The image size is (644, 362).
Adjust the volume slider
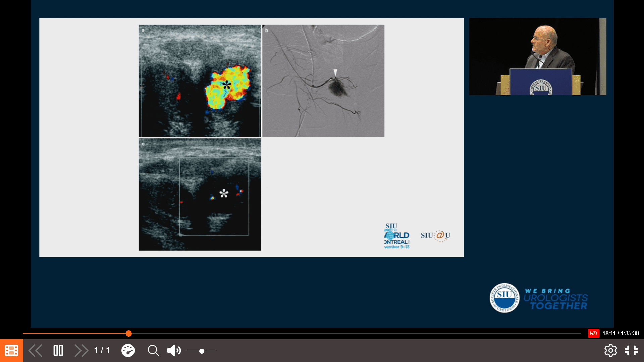pyautogui.click(x=201, y=351)
